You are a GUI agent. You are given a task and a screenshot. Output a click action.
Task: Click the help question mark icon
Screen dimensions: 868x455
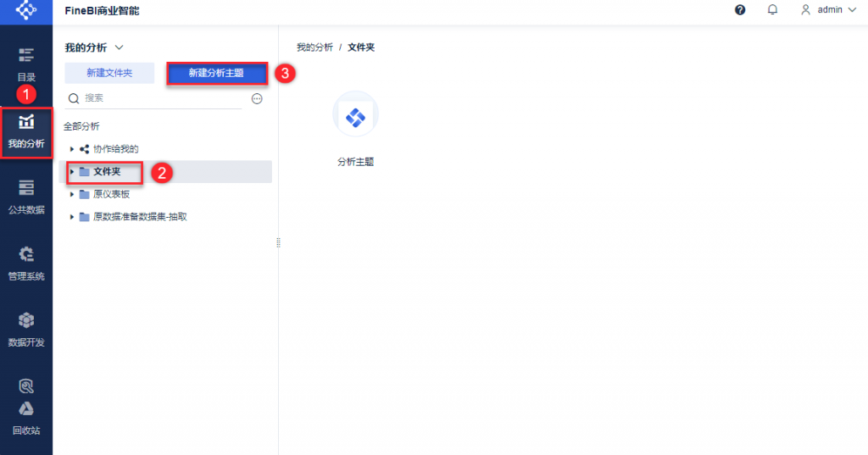(740, 10)
